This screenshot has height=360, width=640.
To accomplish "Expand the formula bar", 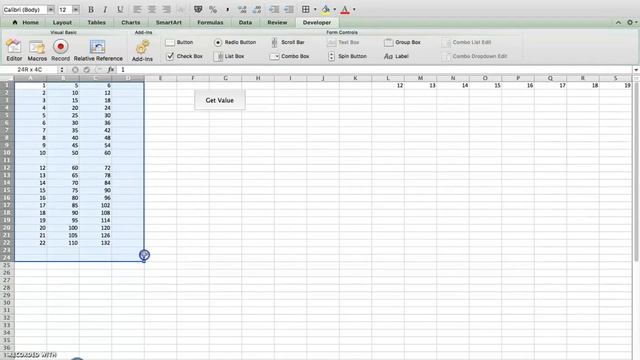I will point(636,70).
